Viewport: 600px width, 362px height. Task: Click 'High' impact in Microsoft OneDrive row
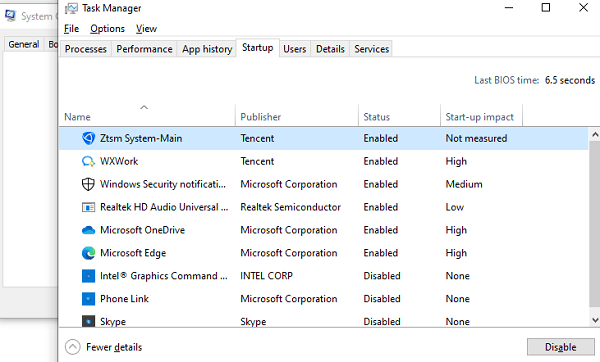click(456, 230)
